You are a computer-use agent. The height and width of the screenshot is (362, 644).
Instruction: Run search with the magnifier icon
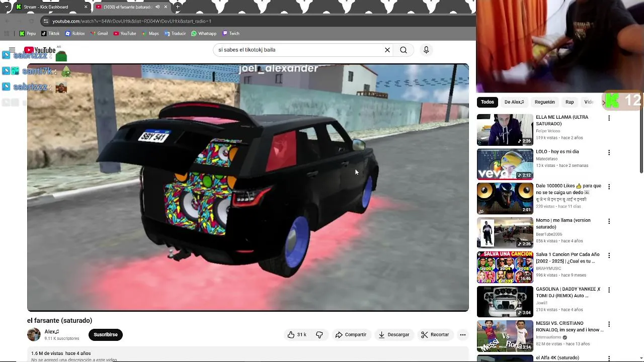[x=404, y=50]
